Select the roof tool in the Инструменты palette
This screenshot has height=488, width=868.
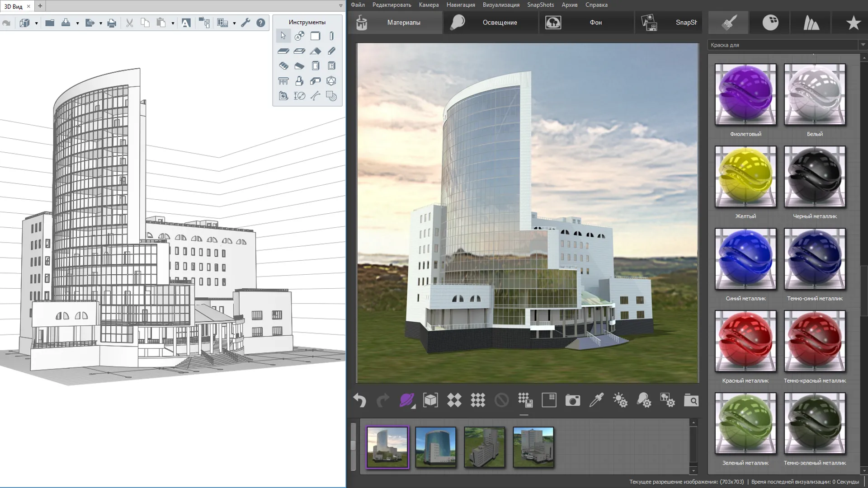(316, 51)
